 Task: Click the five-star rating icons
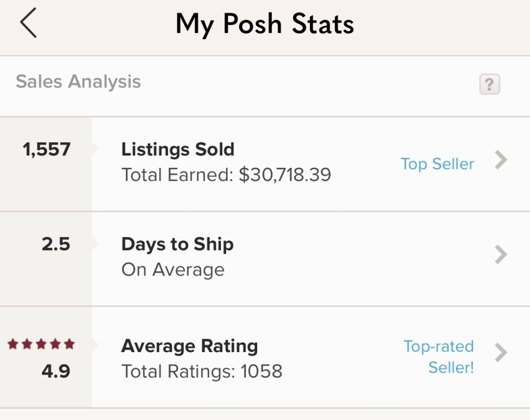(41, 344)
